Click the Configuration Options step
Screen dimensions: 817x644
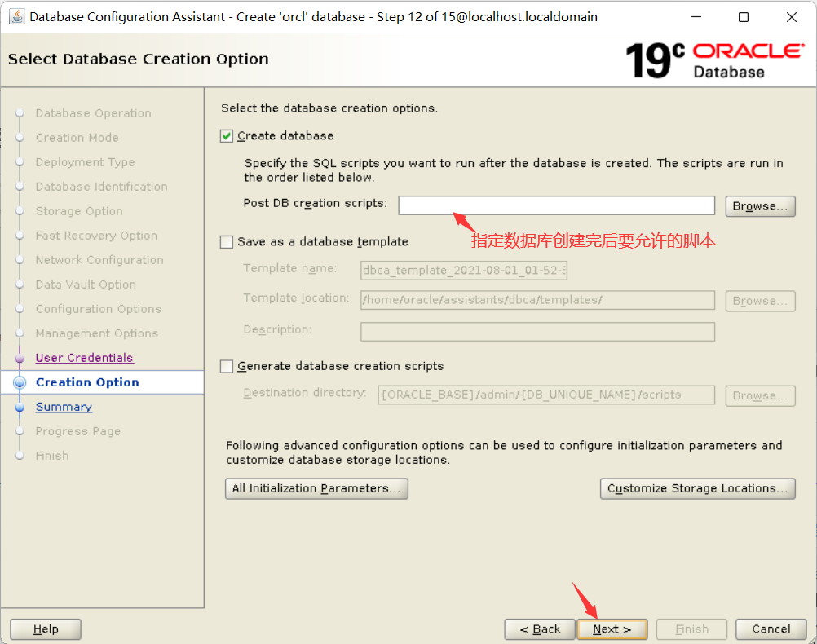click(x=99, y=309)
